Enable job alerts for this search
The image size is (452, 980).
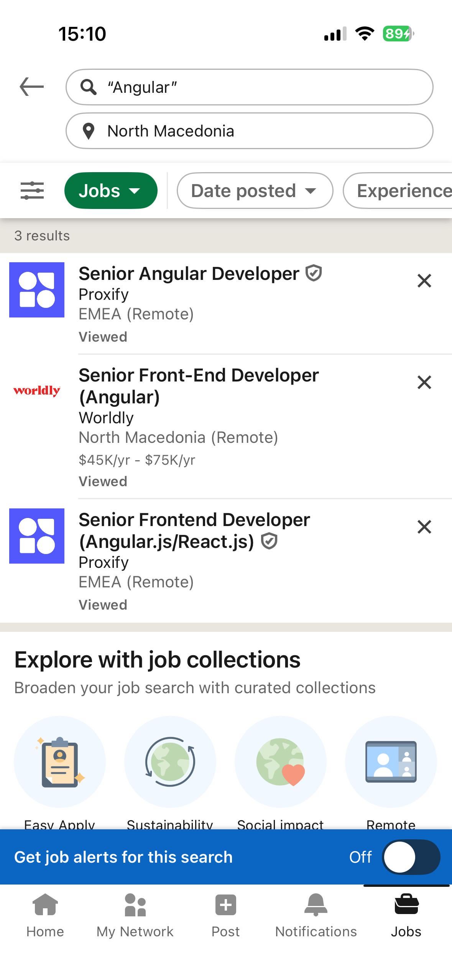(x=411, y=857)
